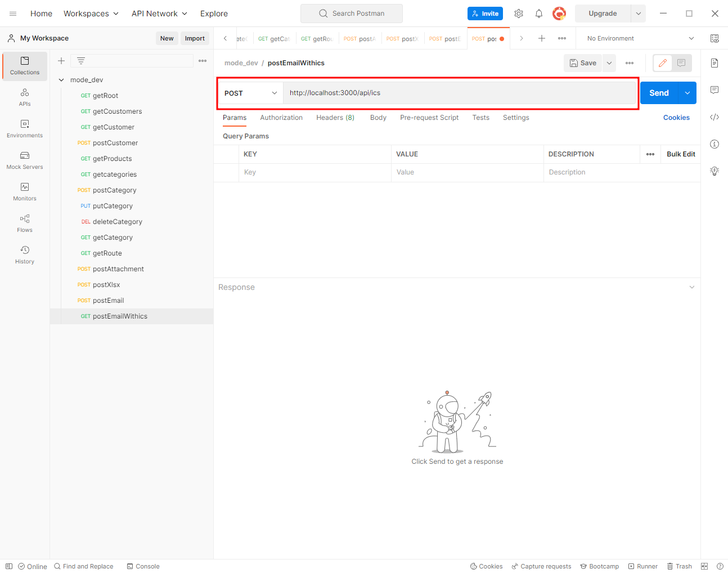Open collections panel more options
This screenshot has width=728, height=573.
(x=203, y=61)
